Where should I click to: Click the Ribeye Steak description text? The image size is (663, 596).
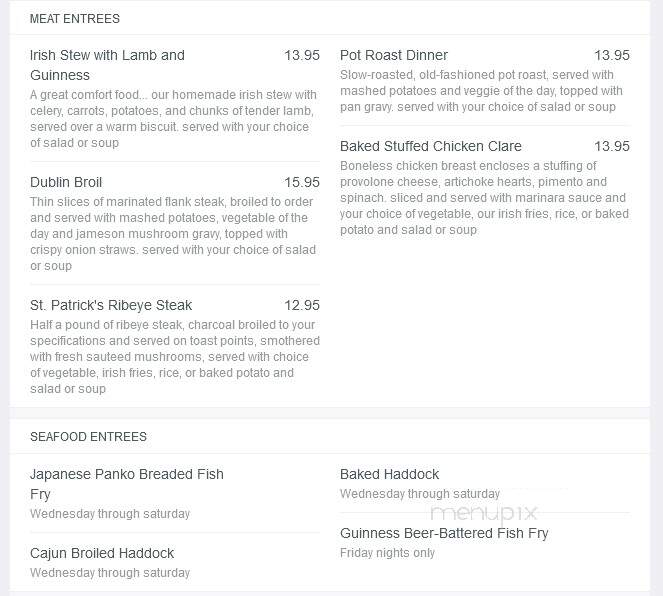[x=175, y=357]
